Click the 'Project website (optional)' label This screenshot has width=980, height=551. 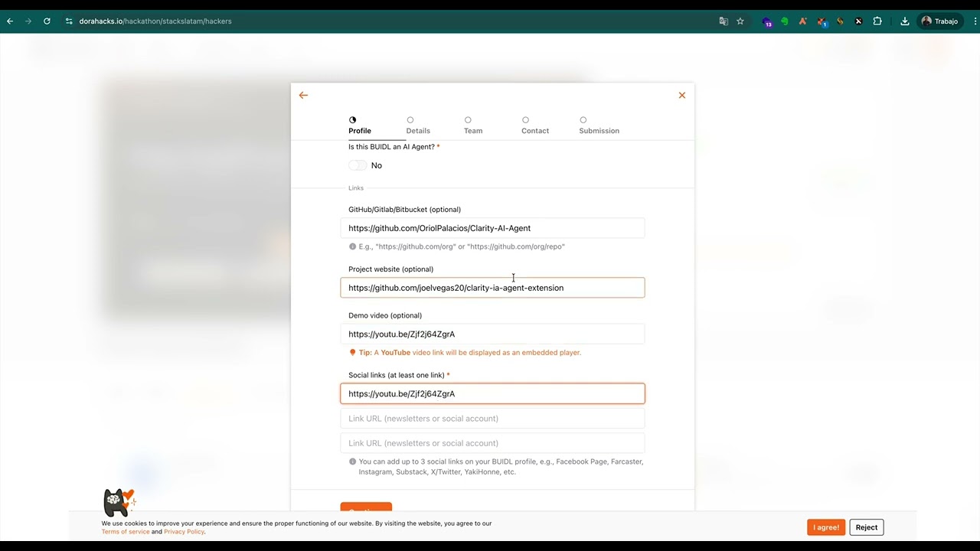tap(390, 269)
